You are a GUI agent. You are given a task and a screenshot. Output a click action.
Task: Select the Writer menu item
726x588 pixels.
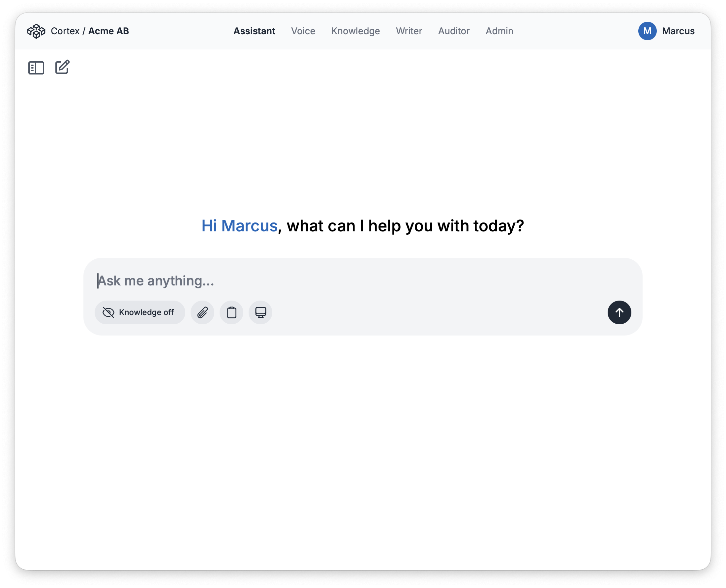tap(408, 31)
